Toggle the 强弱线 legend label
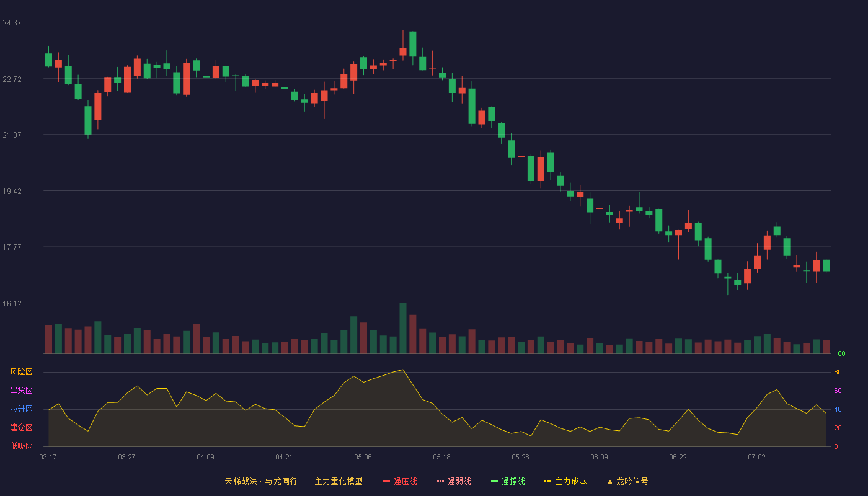The width and height of the screenshot is (868, 496). 459,481
